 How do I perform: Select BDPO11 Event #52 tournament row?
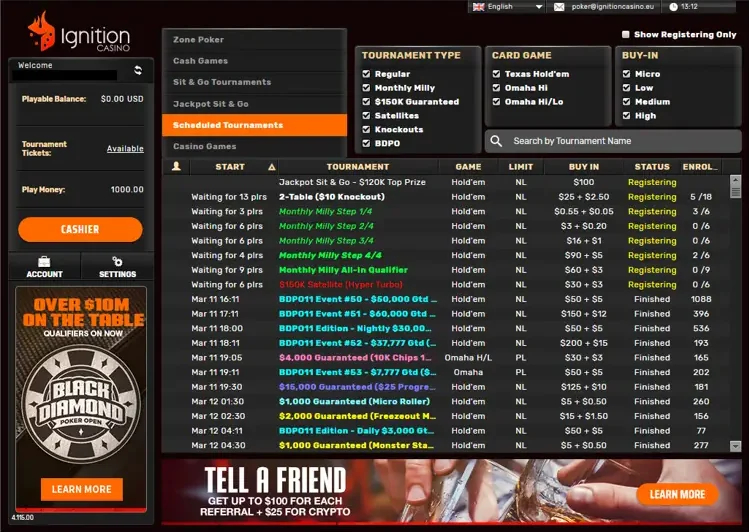pos(447,343)
